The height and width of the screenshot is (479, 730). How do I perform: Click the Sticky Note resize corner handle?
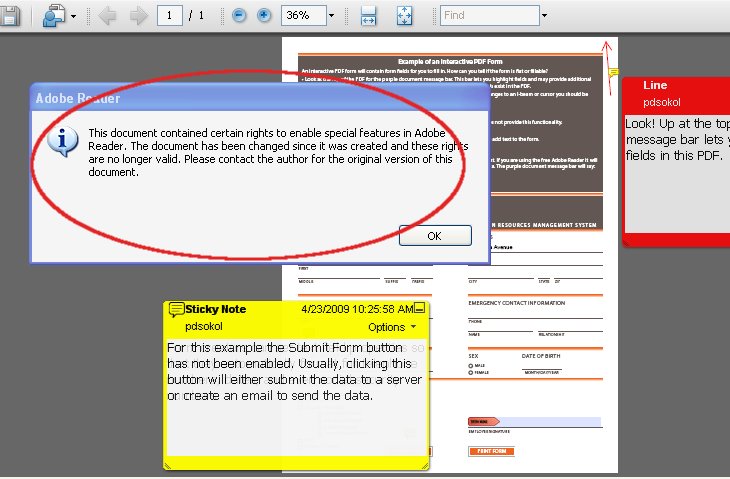click(424, 465)
